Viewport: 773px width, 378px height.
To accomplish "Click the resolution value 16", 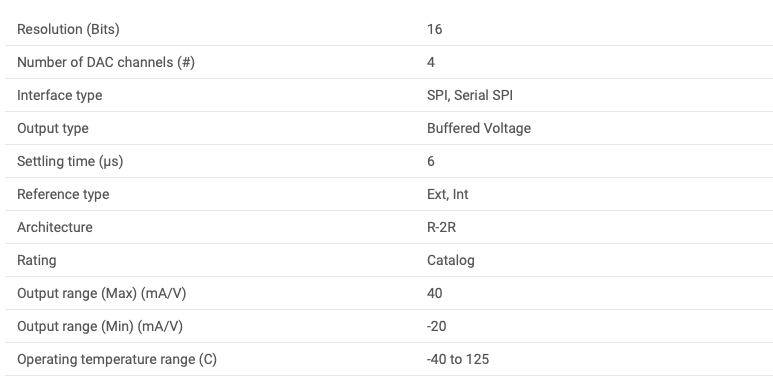I will coord(434,30).
